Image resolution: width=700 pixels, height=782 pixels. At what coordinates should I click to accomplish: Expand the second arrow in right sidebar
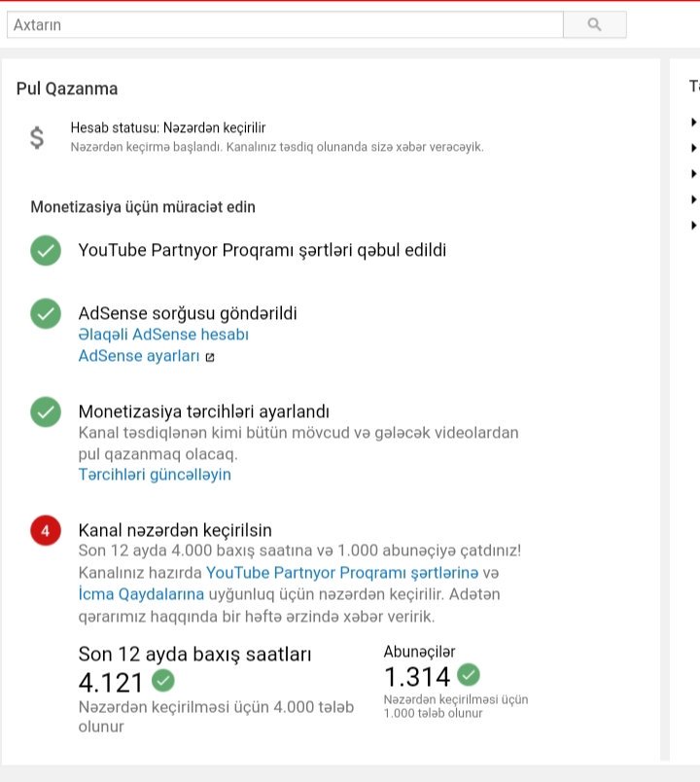693,148
